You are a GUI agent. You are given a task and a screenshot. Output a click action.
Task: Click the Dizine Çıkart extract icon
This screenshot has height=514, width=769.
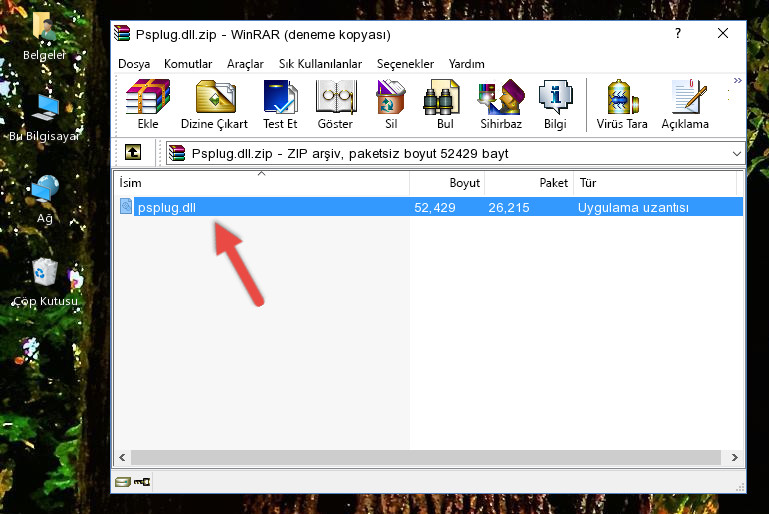pos(214,104)
